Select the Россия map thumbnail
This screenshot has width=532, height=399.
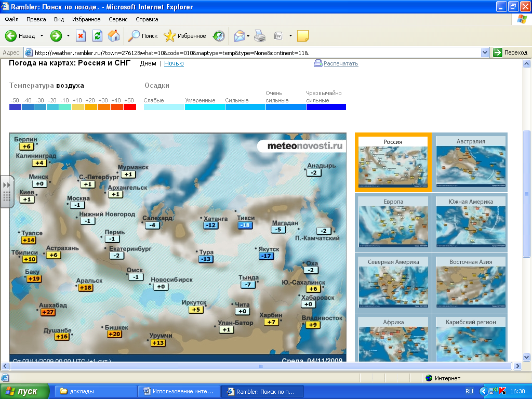coord(393,162)
